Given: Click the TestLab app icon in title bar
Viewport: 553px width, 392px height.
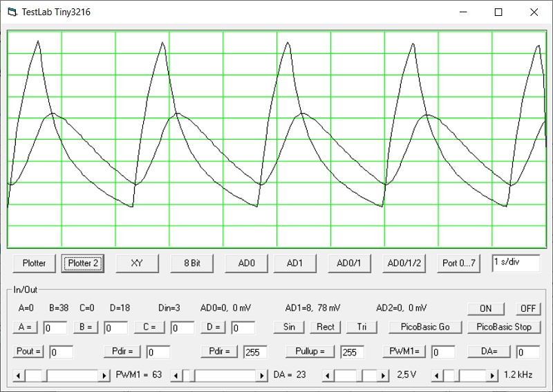Looking at the screenshot, I should point(11,12).
